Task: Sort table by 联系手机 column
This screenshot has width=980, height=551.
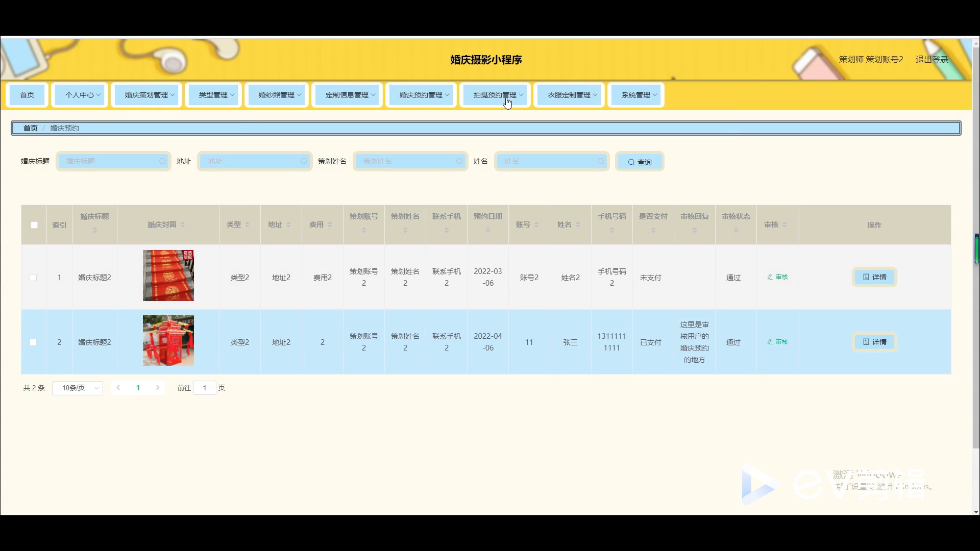Action: [447, 231]
